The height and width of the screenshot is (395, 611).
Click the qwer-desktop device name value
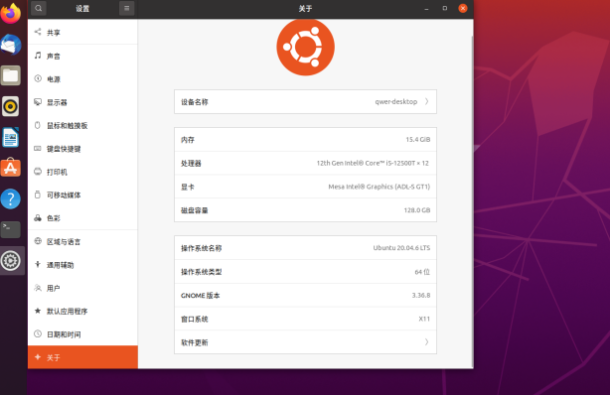(x=396, y=102)
